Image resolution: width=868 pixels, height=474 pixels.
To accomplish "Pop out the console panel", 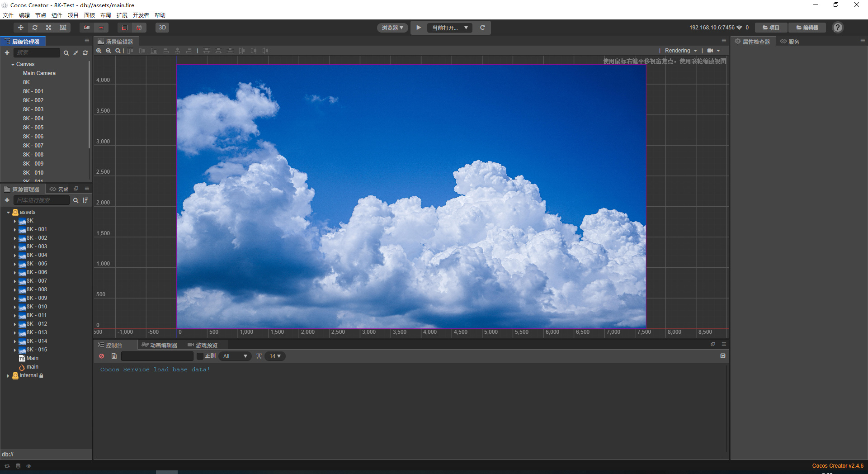I will tap(713, 344).
